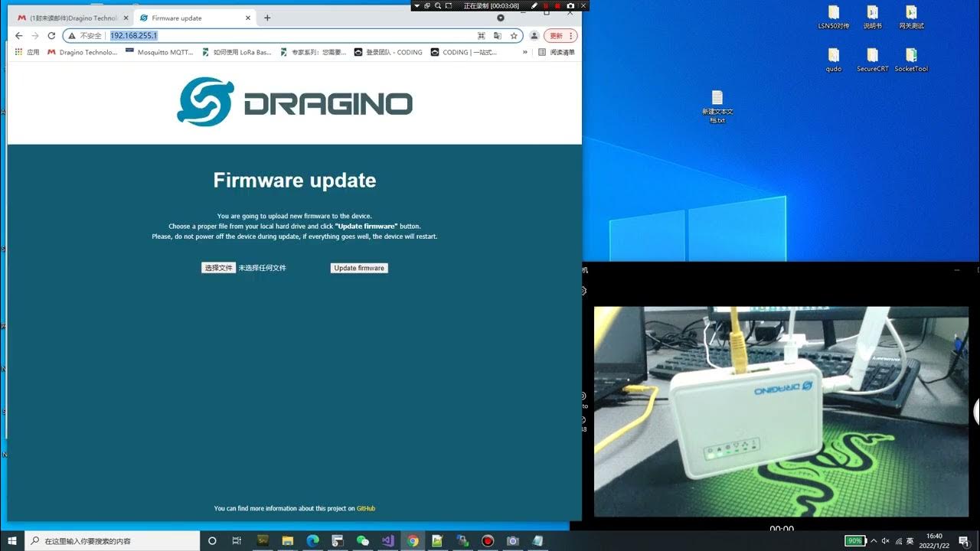Open the LSN50 desktop file icon

(x=834, y=17)
